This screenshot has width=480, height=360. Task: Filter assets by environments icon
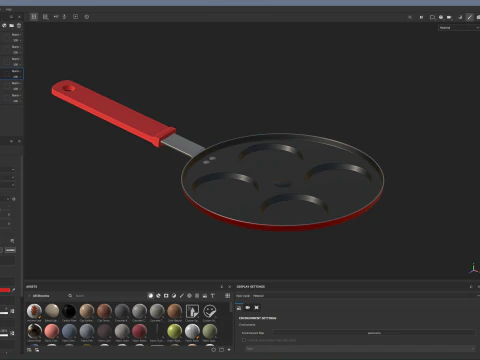pos(205,296)
